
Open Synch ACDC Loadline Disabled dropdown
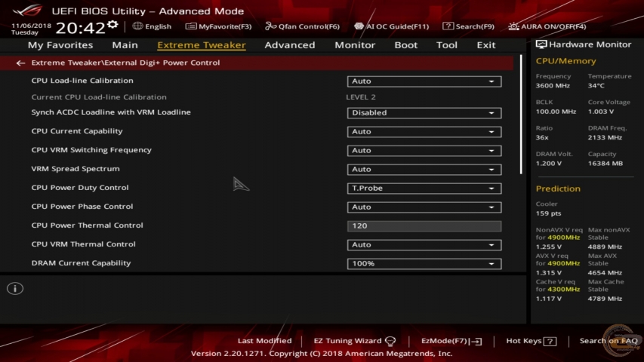coord(424,113)
